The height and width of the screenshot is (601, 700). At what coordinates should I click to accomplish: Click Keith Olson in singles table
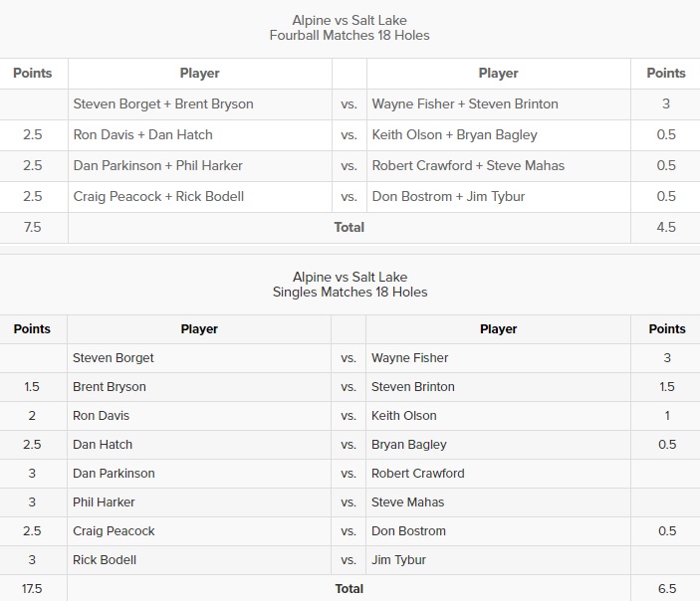[404, 416]
